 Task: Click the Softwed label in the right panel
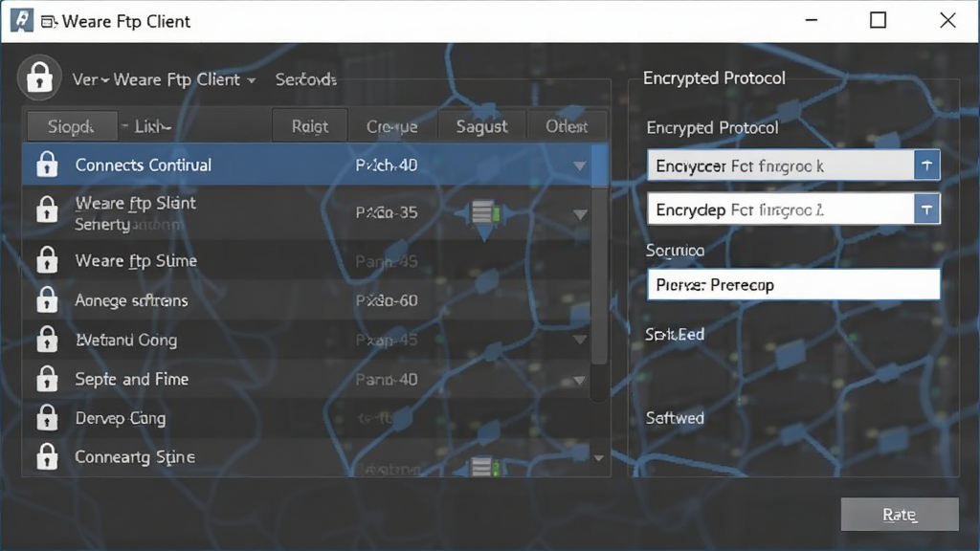(x=675, y=418)
